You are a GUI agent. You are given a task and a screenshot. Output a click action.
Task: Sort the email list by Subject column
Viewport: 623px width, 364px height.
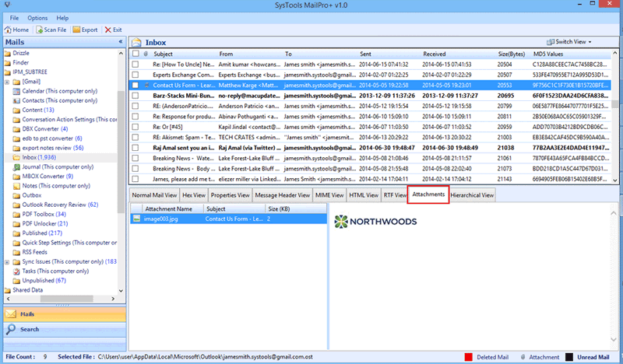(x=163, y=54)
